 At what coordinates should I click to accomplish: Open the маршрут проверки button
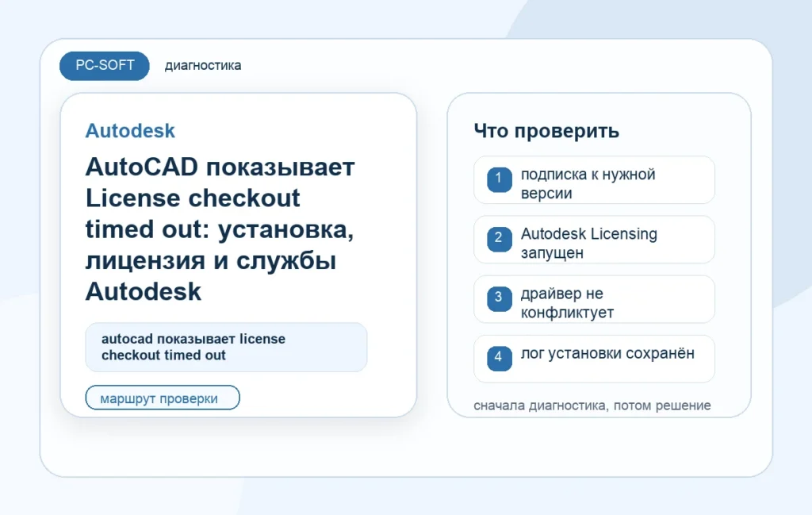tap(163, 398)
